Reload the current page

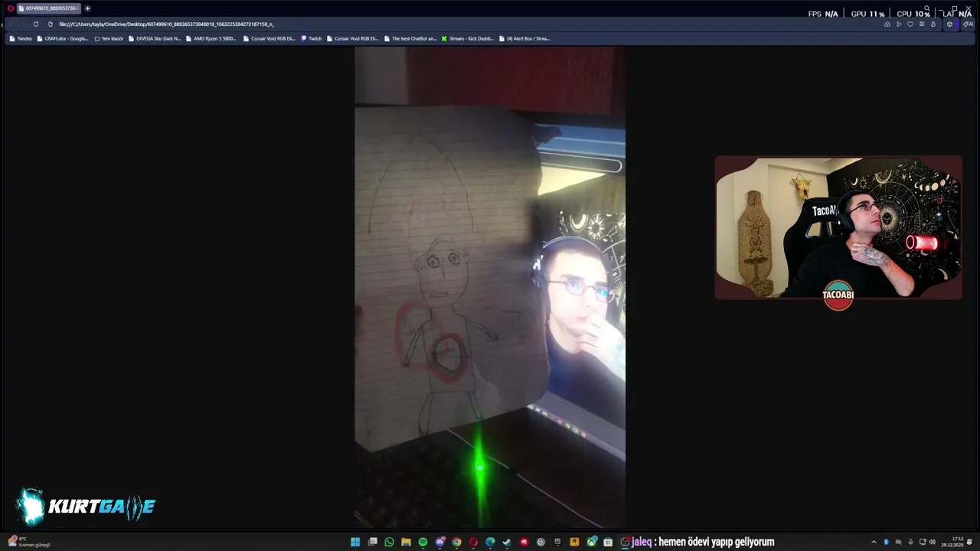click(x=35, y=24)
